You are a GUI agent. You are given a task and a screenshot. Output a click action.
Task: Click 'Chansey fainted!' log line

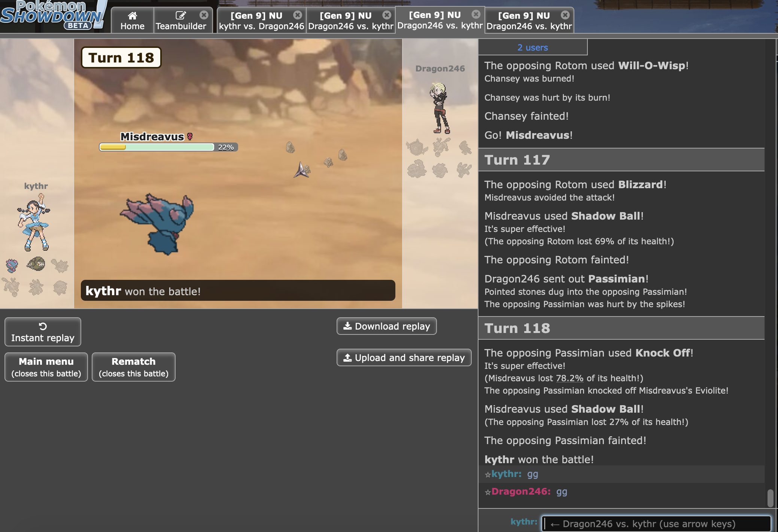click(526, 116)
